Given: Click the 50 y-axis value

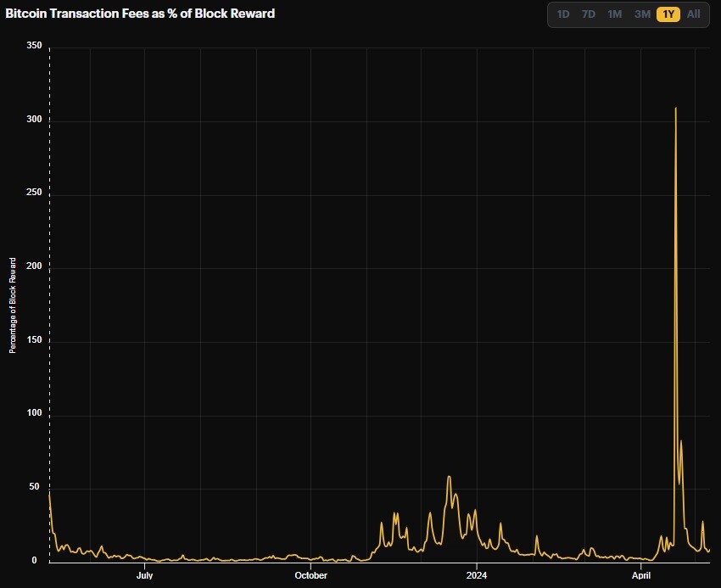Looking at the screenshot, I should (x=34, y=486).
